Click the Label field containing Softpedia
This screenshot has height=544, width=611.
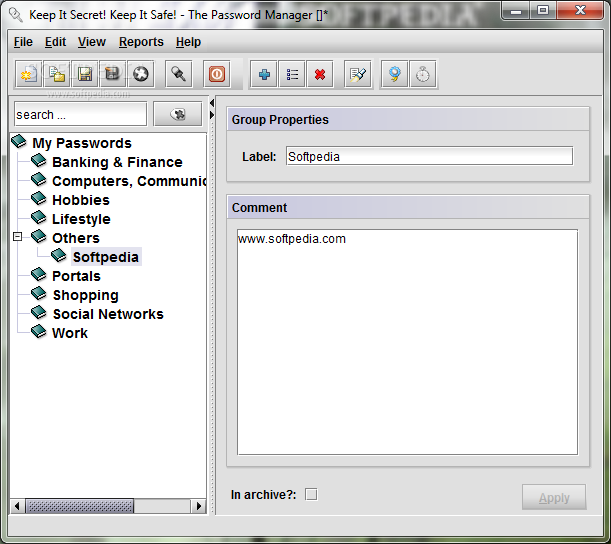[429, 156]
